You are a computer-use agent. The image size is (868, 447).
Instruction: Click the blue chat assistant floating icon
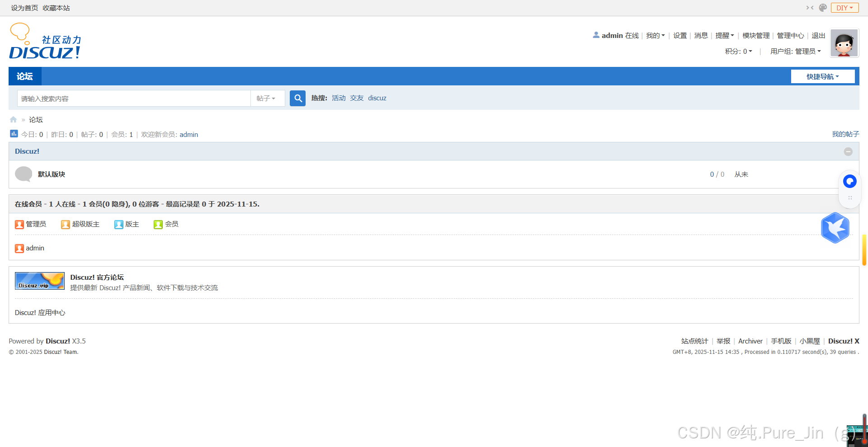[x=850, y=181]
